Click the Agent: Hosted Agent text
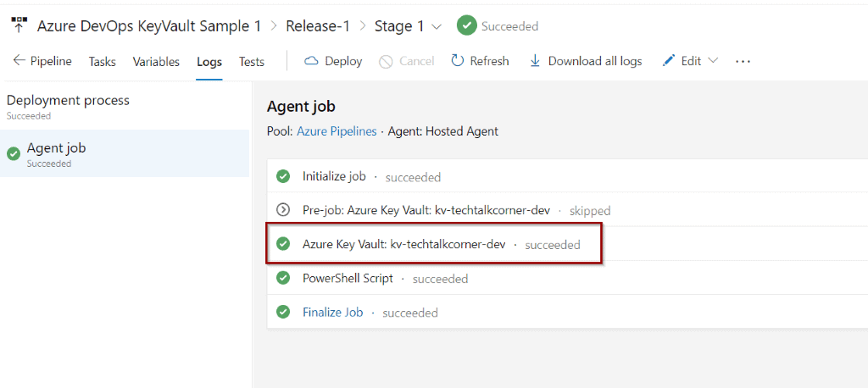 442,131
